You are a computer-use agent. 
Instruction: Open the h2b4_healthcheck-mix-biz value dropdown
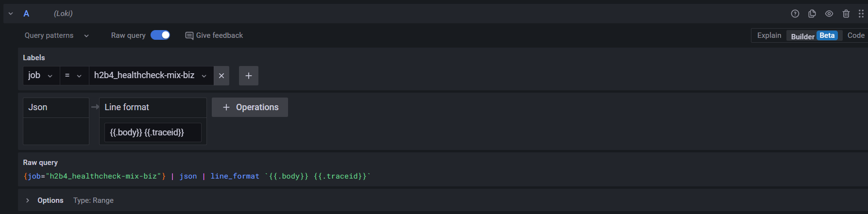coord(151,76)
